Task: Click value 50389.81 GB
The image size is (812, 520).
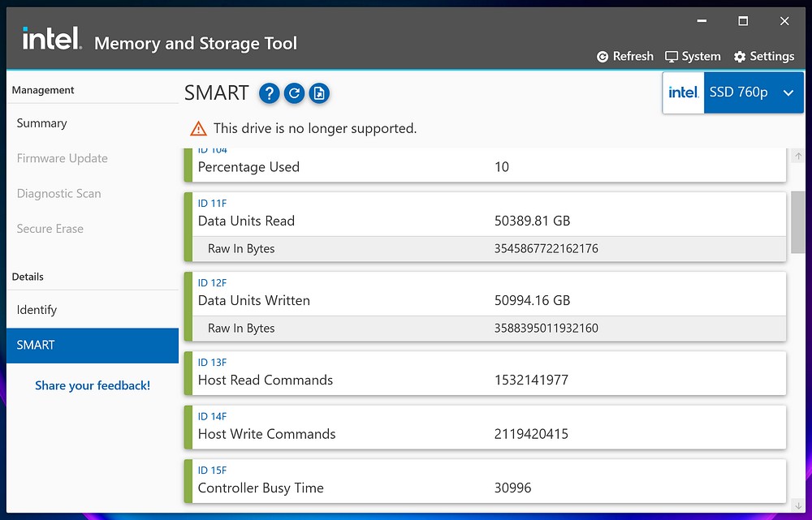Action: coord(533,221)
